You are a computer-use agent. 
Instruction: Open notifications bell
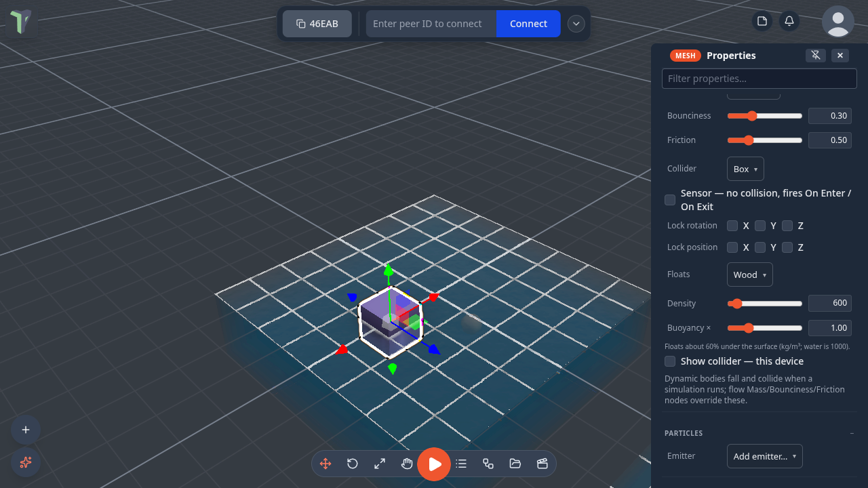coord(789,21)
